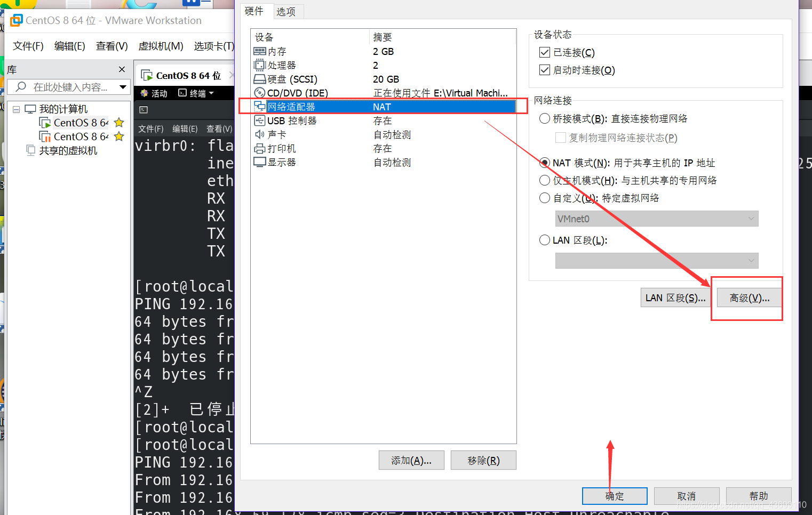Click the sound card speaker icon
The width and height of the screenshot is (812, 515).
coord(260,134)
